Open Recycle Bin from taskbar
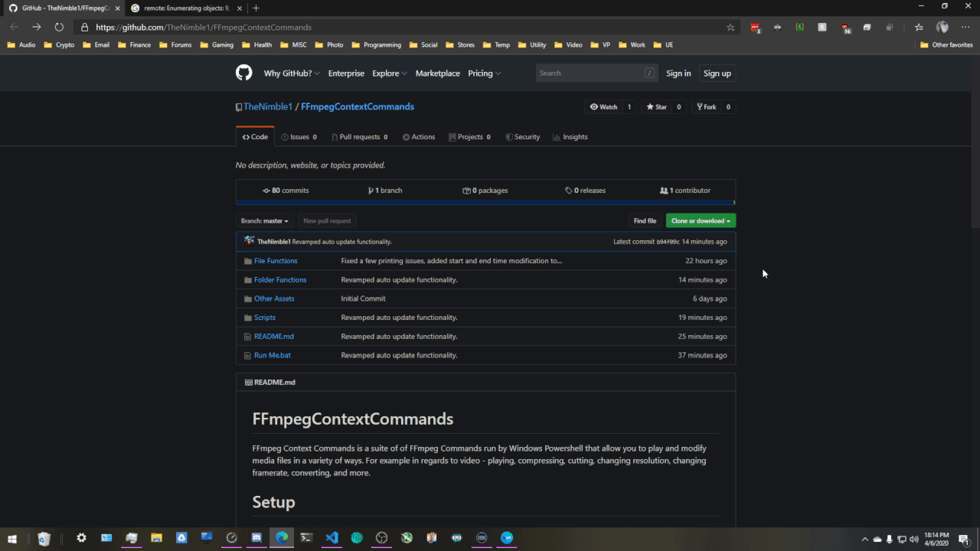This screenshot has height=551, width=980. [44, 539]
